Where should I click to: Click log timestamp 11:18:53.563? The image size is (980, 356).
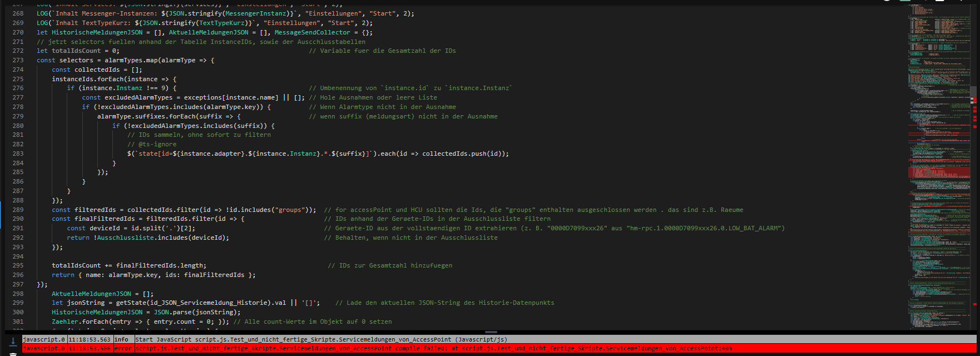pos(90,339)
